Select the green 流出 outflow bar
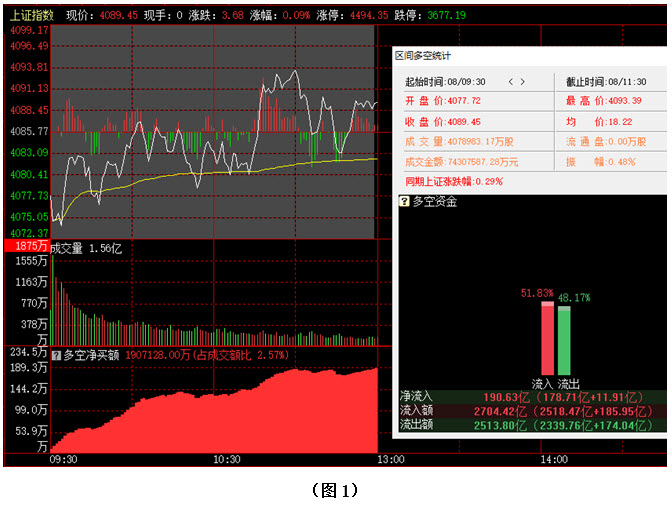This screenshot has width=672, height=514. coord(564,340)
